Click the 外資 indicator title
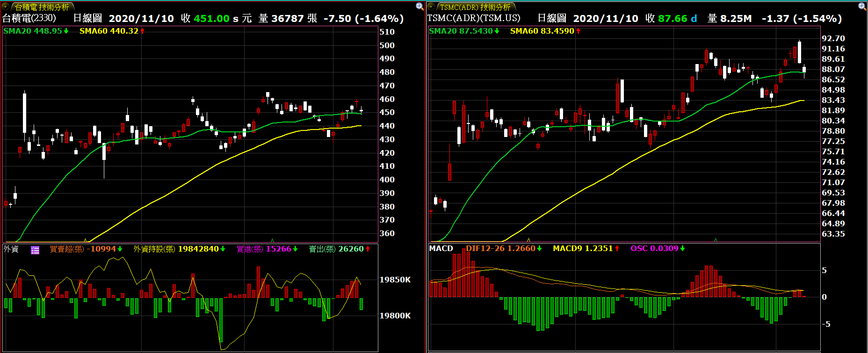Image resolution: width=868 pixels, height=353 pixels. [11, 249]
